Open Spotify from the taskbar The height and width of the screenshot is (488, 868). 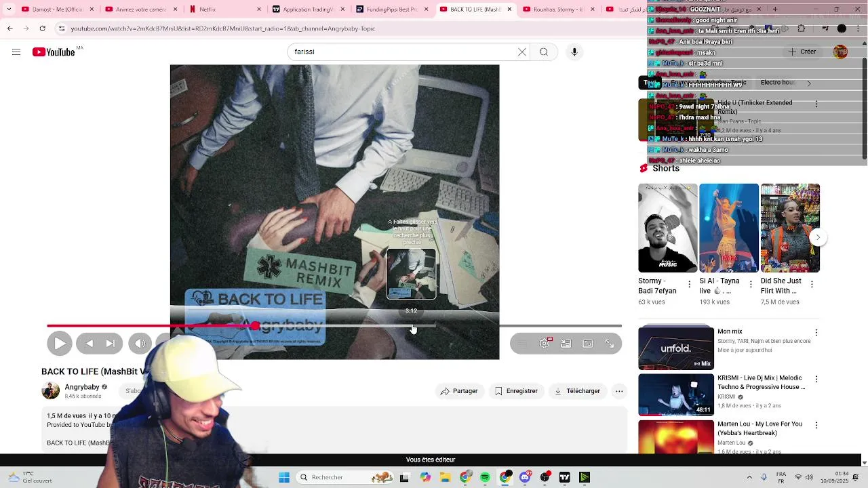(x=485, y=478)
